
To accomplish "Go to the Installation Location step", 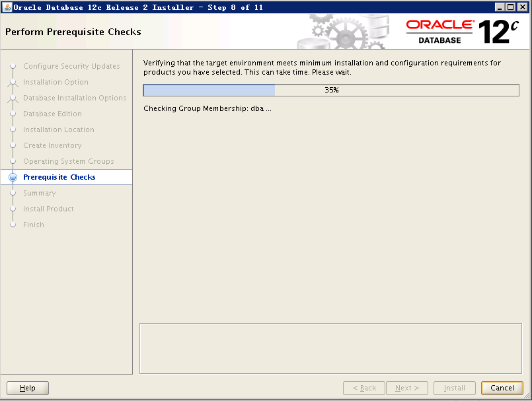I will pyautogui.click(x=58, y=129).
